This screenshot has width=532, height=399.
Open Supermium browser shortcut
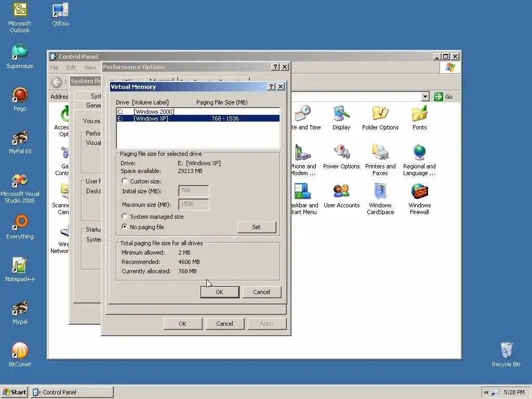click(x=20, y=57)
